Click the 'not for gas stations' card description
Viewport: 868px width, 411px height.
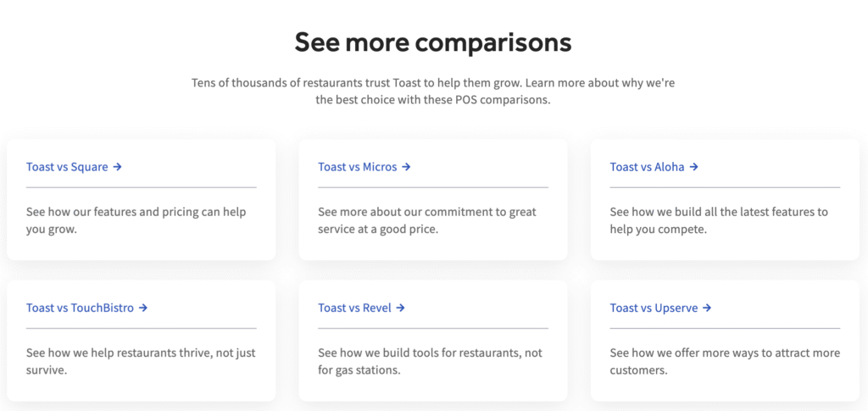(430, 361)
